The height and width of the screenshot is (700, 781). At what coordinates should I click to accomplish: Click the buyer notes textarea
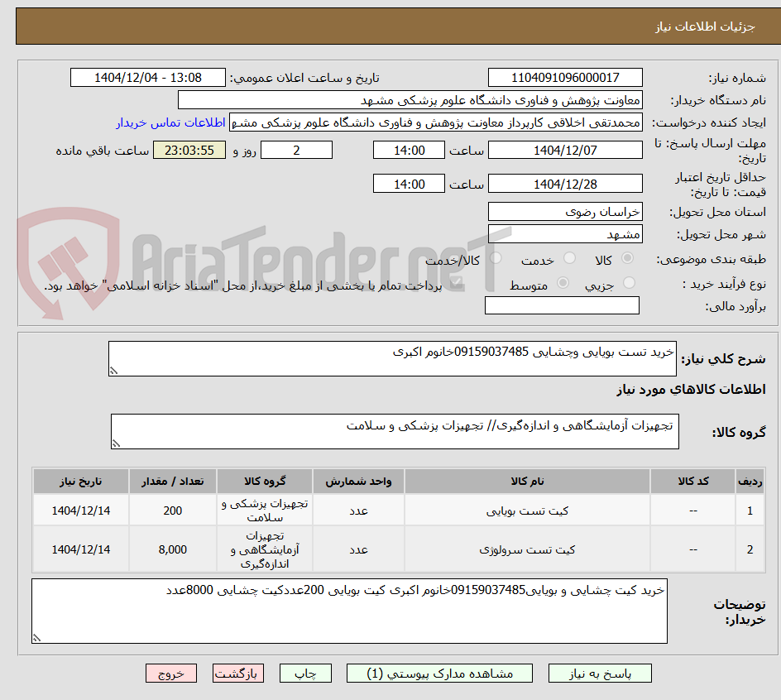coord(349,611)
